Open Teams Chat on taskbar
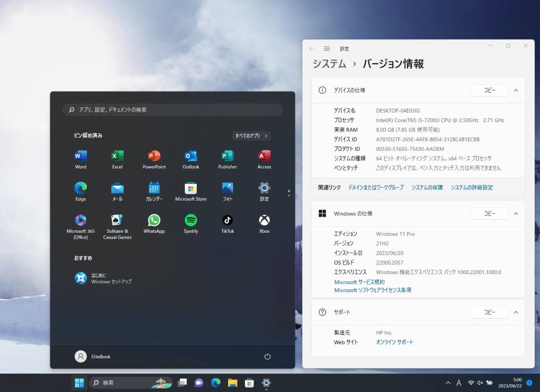 (x=199, y=383)
